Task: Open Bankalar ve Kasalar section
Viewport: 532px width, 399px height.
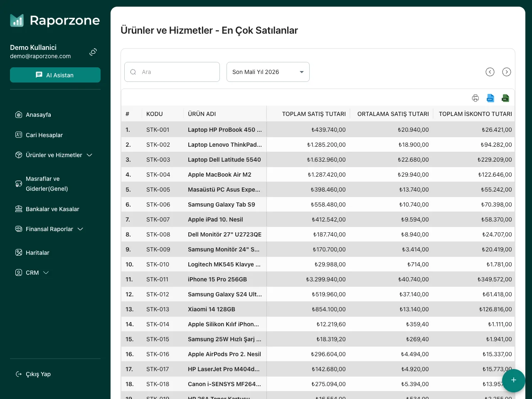Action: click(52, 209)
